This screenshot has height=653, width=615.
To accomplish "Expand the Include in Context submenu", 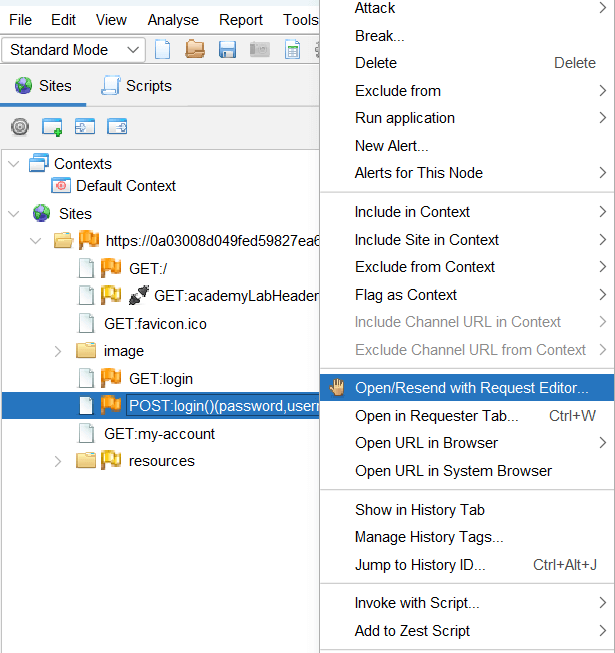I will point(467,212).
